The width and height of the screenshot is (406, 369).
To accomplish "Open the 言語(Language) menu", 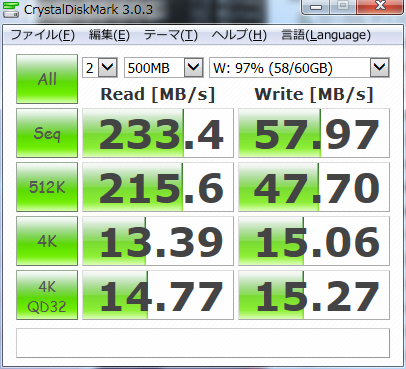I will pyautogui.click(x=326, y=35).
